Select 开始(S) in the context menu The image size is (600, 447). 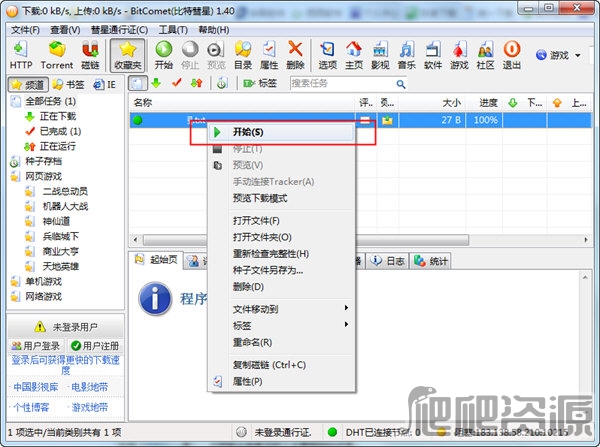click(249, 131)
